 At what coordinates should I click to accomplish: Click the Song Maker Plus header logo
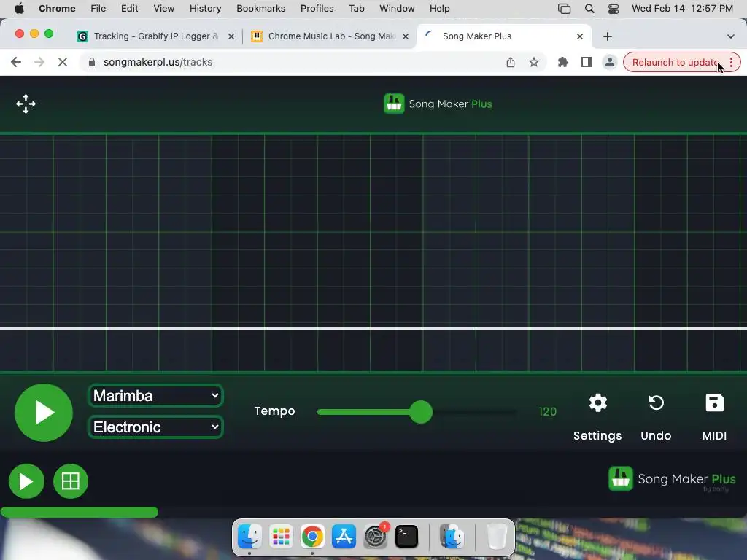click(438, 104)
